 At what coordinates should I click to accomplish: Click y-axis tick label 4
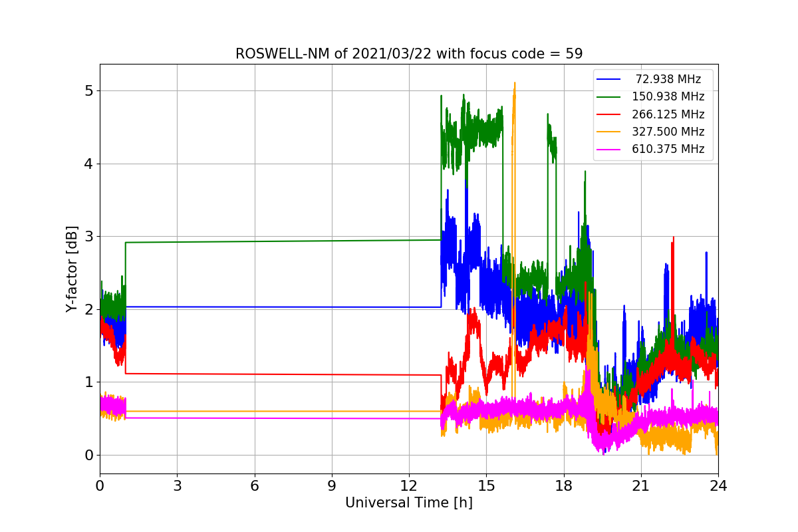pos(88,164)
